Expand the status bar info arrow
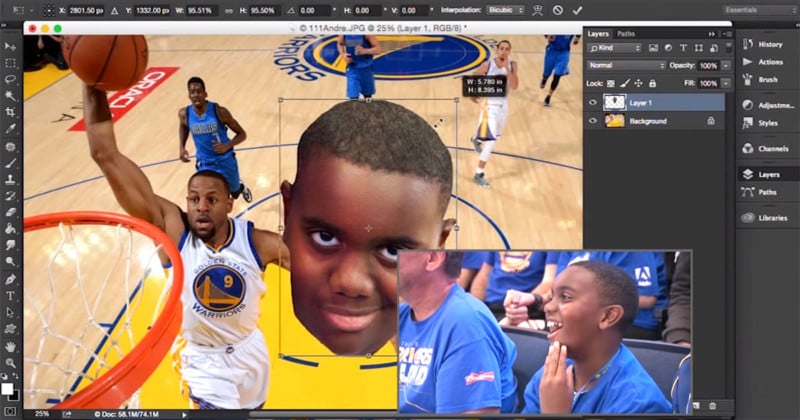 (x=185, y=414)
